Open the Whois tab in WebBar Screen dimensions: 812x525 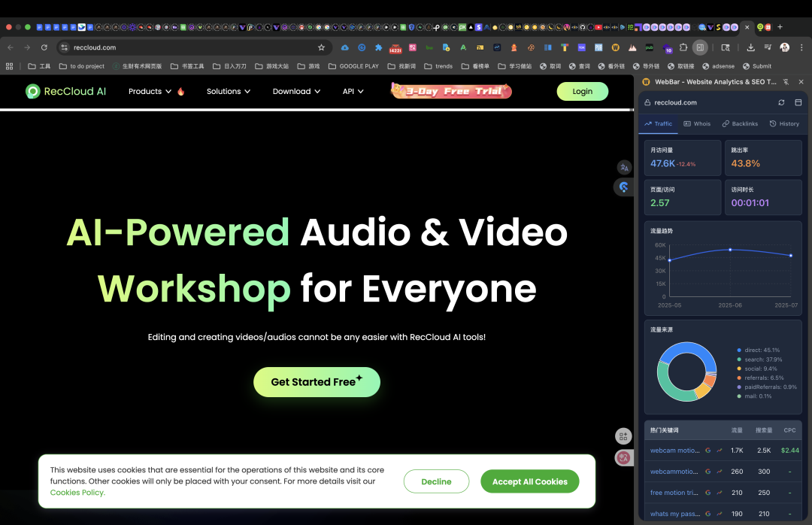(697, 124)
